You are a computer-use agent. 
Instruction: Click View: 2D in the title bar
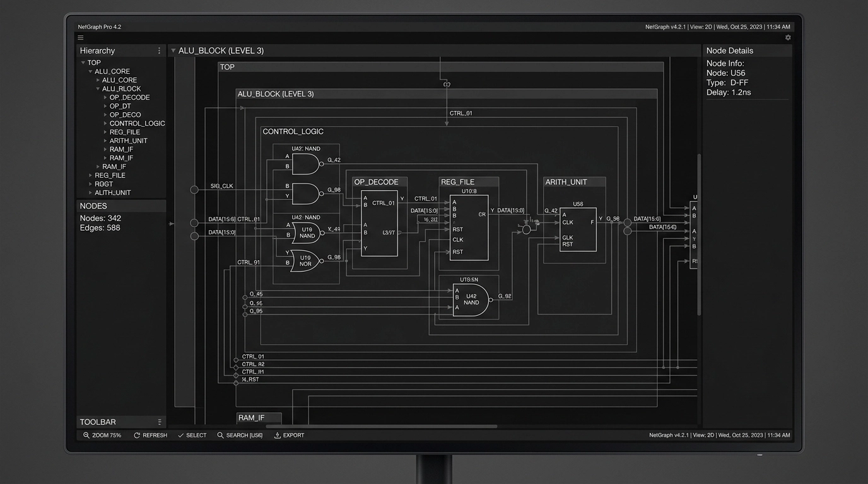[700, 26]
